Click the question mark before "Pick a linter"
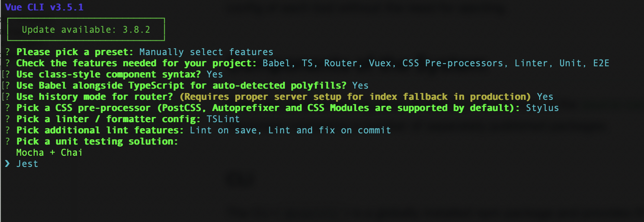The width and height of the screenshot is (644, 222). coord(8,119)
